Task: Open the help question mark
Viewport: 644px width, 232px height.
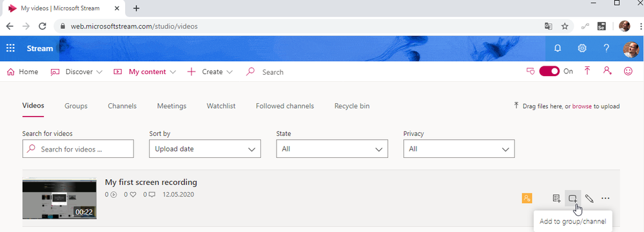Action: coord(606,48)
